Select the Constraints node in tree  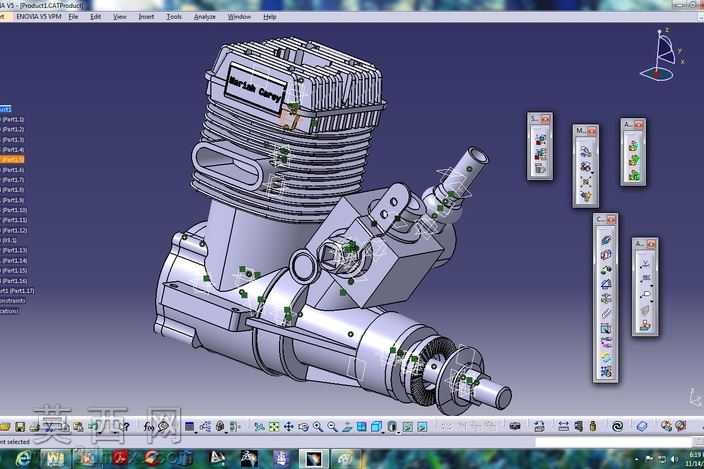(13, 301)
